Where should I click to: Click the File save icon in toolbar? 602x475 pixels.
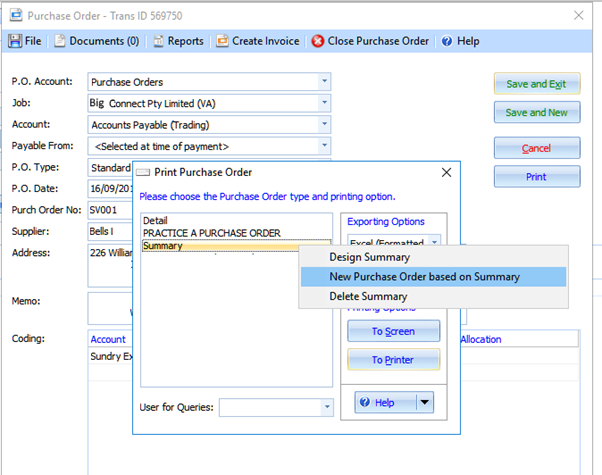(16, 41)
